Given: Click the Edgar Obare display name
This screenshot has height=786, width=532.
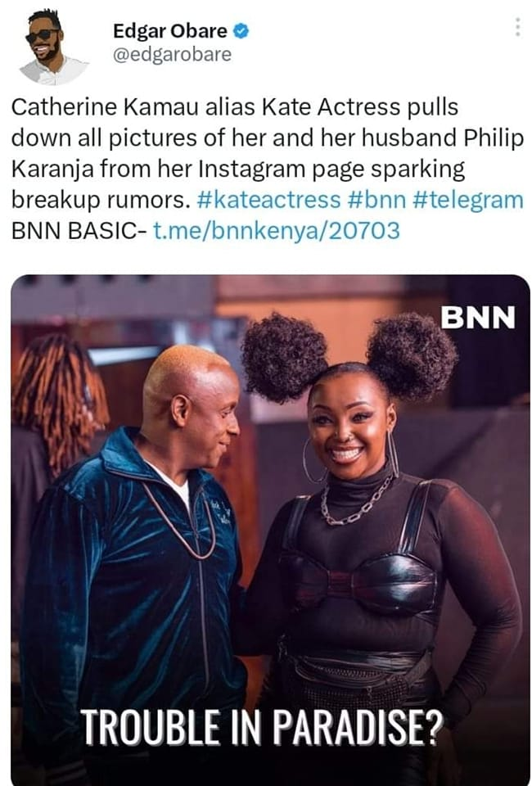Looking at the screenshot, I should pos(170,31).
